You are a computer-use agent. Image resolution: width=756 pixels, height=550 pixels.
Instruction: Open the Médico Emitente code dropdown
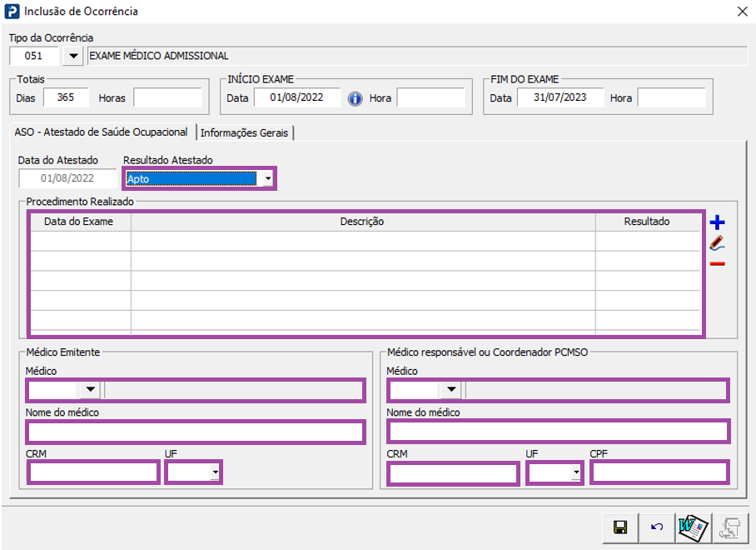[x=90, y=389]
